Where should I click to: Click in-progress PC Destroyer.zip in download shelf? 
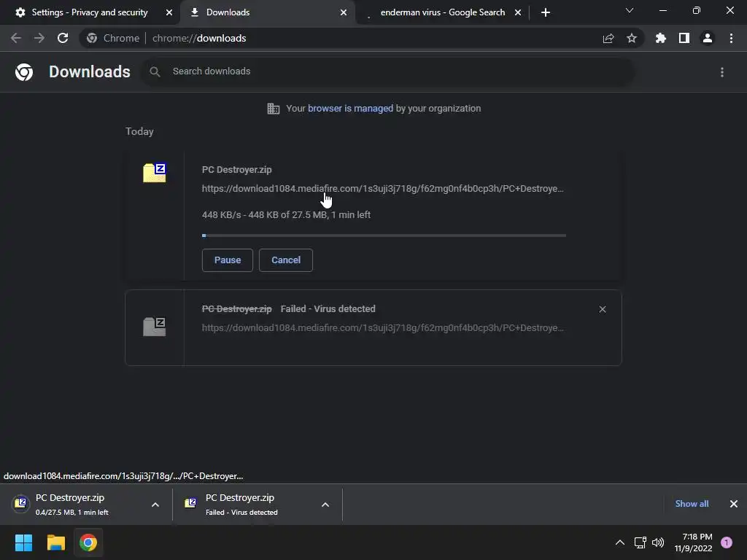[71, 504]
